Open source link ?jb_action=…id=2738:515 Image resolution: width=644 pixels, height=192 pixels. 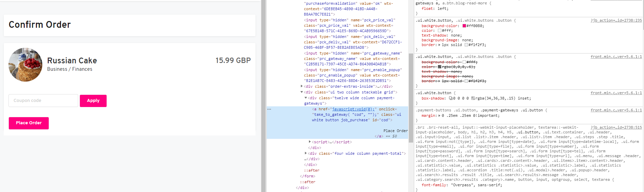click(616, 127)
